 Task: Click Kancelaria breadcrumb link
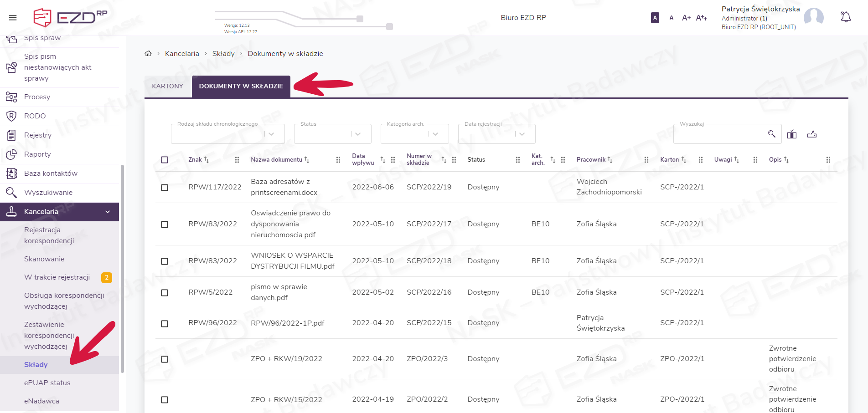click(182, 54)
